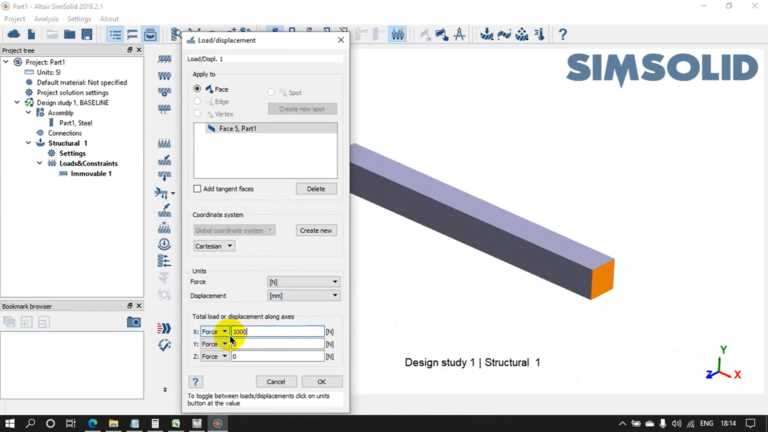The image size is (768, 432).
Task: Select the Edge radio button
Action: [197, 101]
